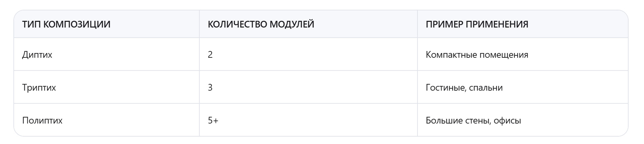Click the '5+' module count cell
The width and height of the screenshot is (644, 144).
coord(213,121)
